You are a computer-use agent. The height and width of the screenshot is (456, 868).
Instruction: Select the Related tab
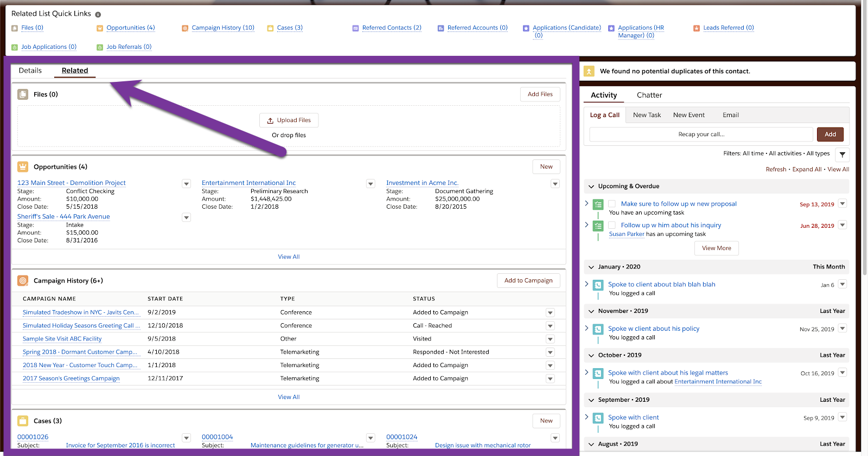click(x=75, y=70)
